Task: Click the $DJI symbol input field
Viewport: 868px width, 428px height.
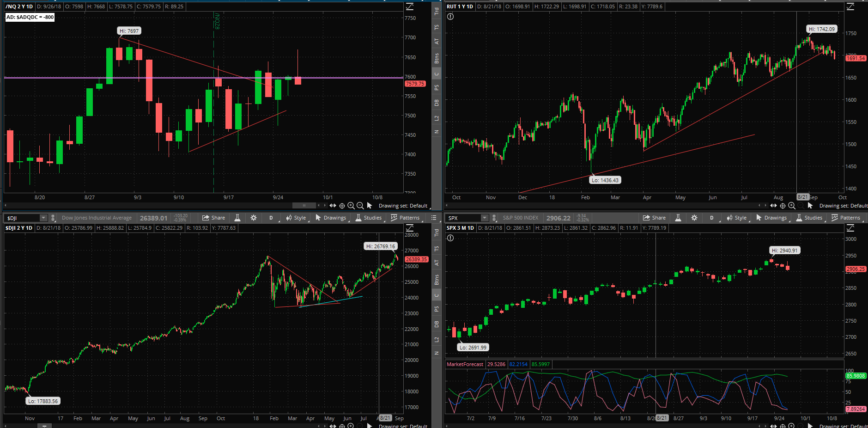Action: [x=22, y=218]
